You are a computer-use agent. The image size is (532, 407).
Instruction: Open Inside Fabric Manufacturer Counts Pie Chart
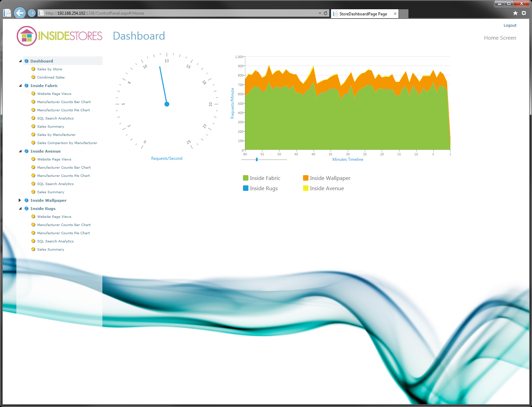(63, 110)
